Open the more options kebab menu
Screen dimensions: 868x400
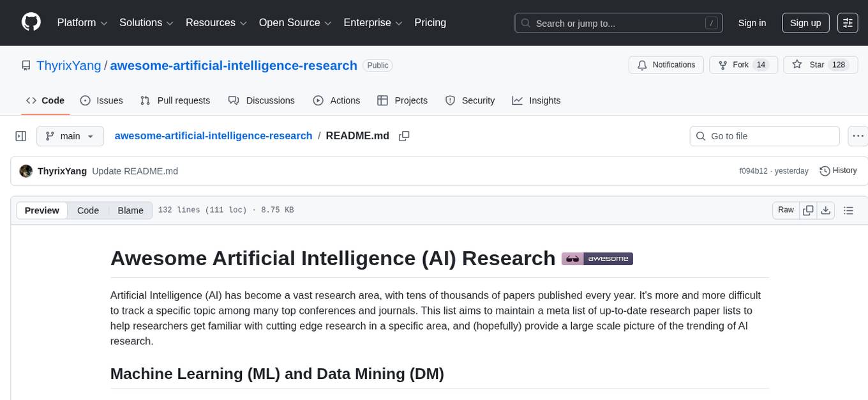858,135
